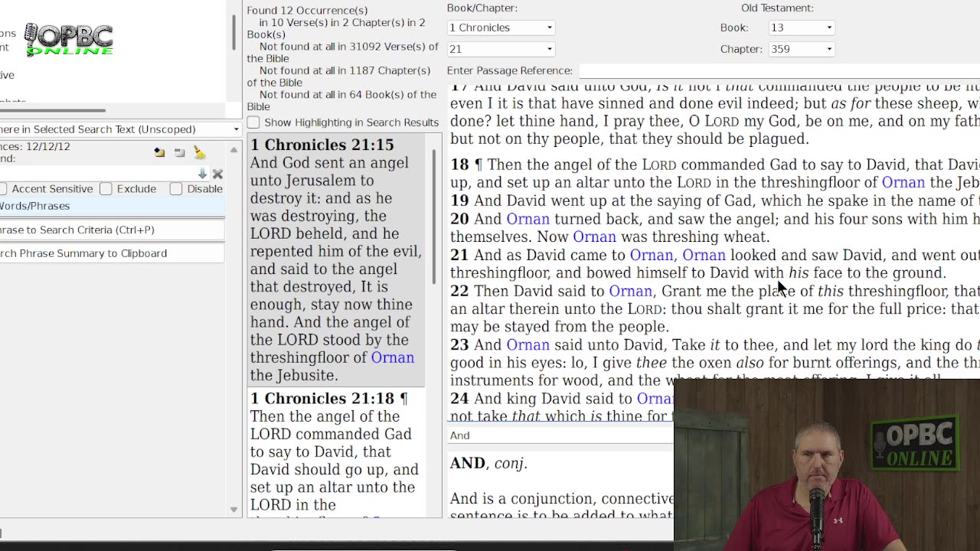The width and height of the screenshot is (980, 551).
Task: Click the OPBC Online microphone logo
Action: (69, 40)
